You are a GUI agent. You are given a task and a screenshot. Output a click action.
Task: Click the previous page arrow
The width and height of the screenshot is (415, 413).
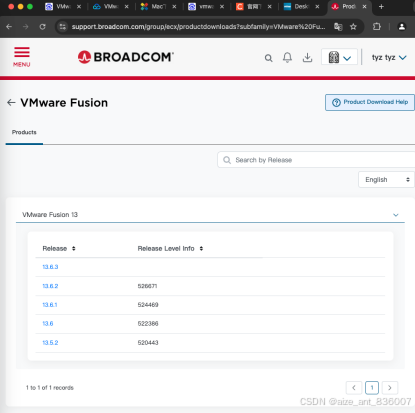coord(354,388)
